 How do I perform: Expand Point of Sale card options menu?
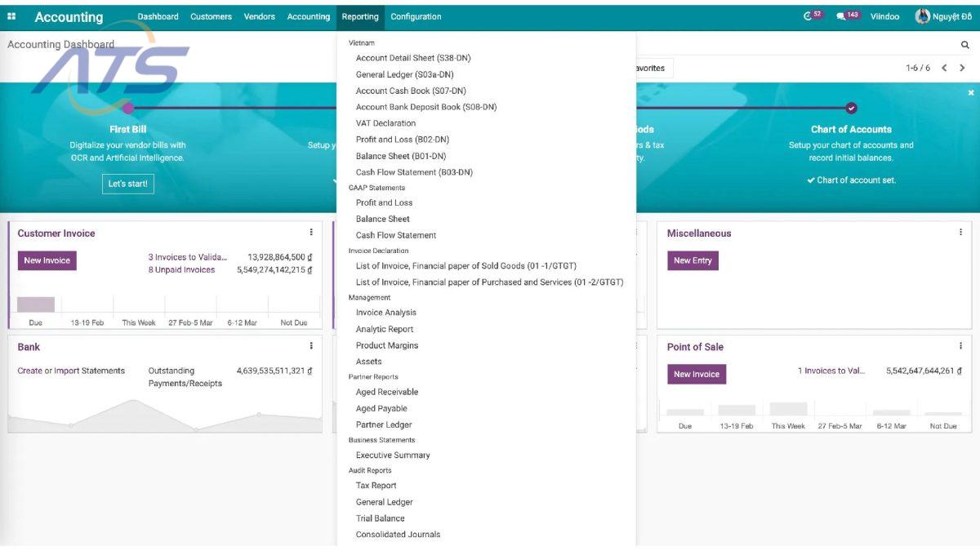pos(960,346)
